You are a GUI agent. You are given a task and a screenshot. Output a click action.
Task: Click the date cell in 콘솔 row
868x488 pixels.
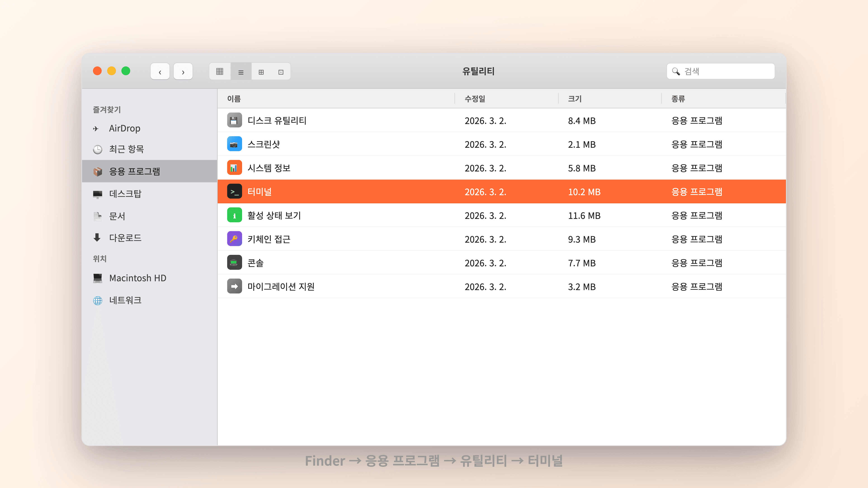click(x=485, y=263)
